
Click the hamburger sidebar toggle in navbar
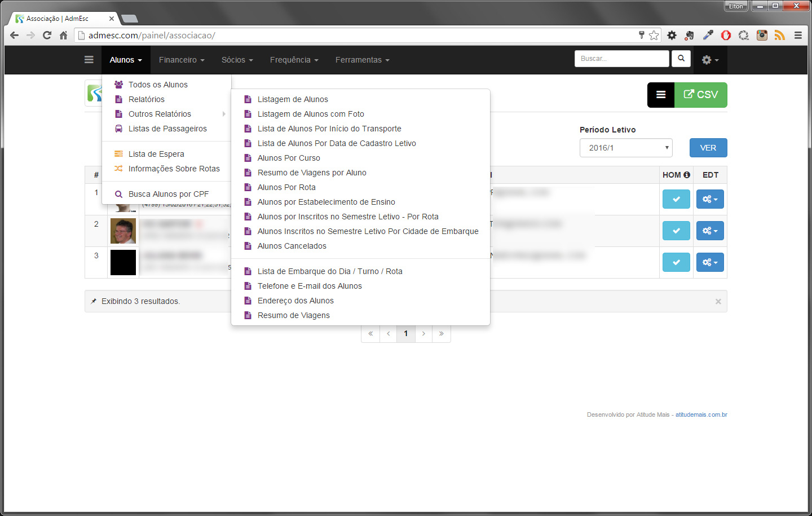point(89,60)
